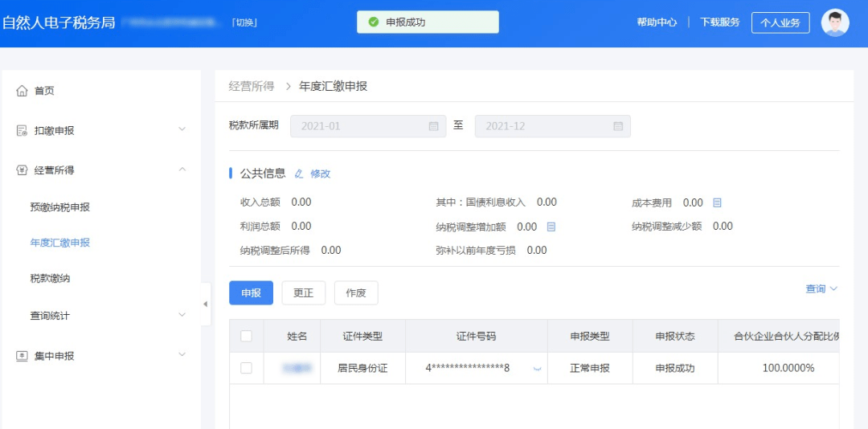Viewport: 868px width, 429px height.
Task: Open 税款缴纳 in the sidebar menu
Action: tap(50, 279)
